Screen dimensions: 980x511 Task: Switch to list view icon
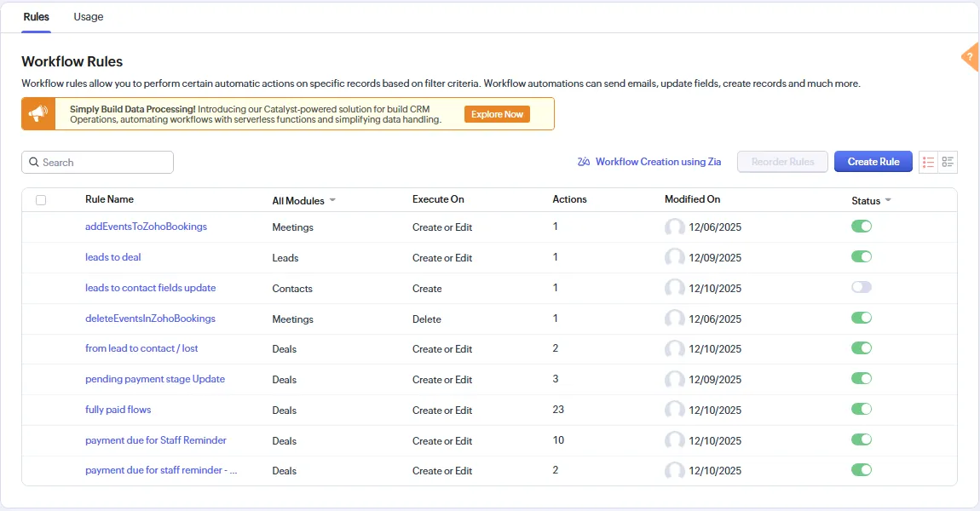928,162
